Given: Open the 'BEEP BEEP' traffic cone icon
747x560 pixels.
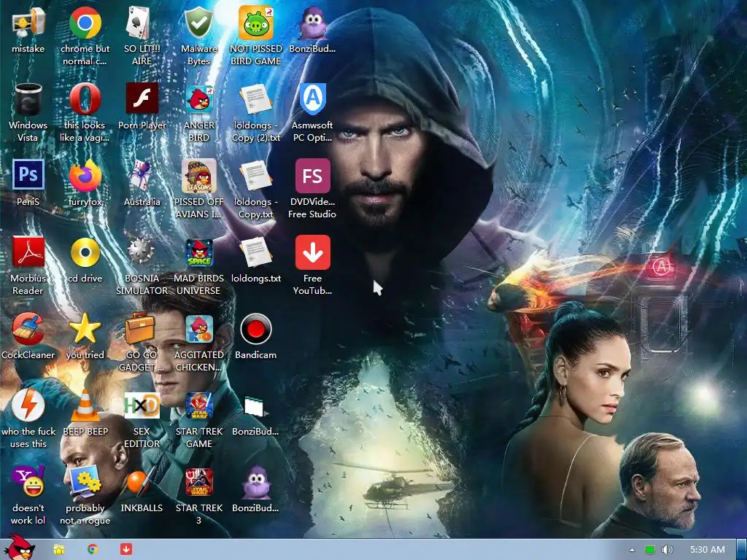Looking at the screenshot, I should pyautogui.click(x=85, y=405).
